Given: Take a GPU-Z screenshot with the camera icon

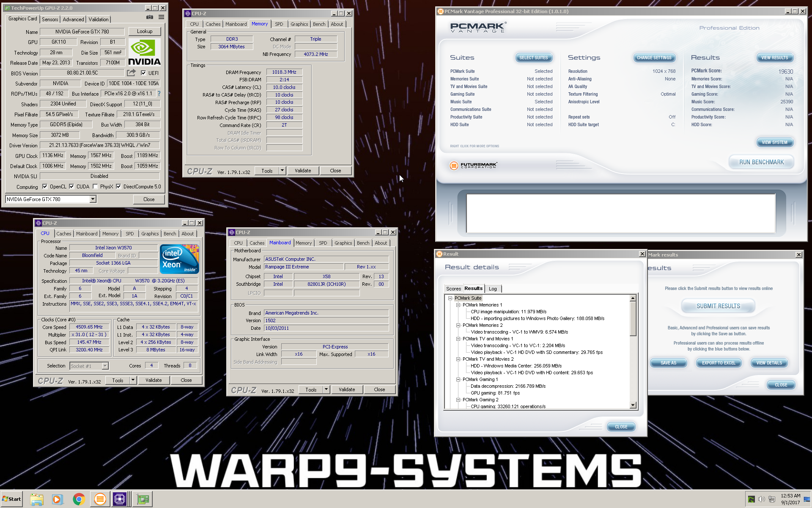Looking at the screenshot, I should coord(150,17).
